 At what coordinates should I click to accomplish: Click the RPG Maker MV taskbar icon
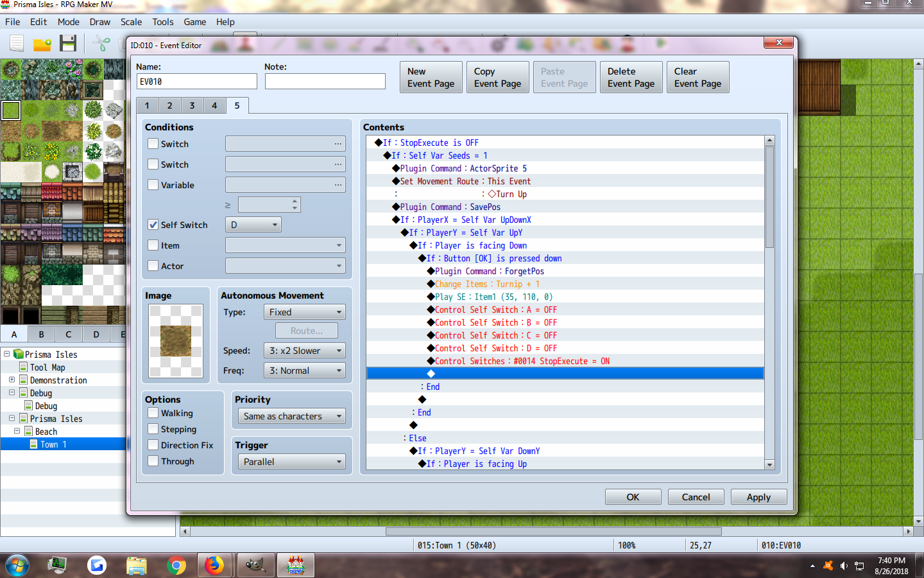(295, 566)
